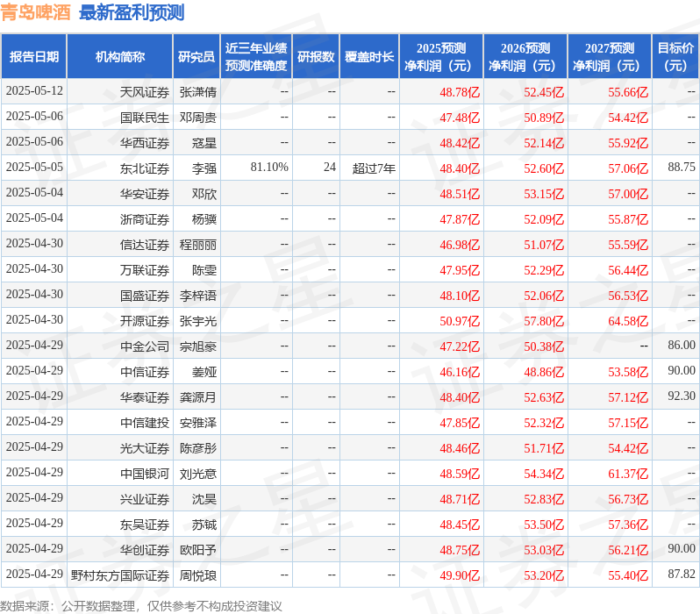Click the 2025预测净利润 header
This screenshot has width=700, height=614.
[x=440, y=57]
